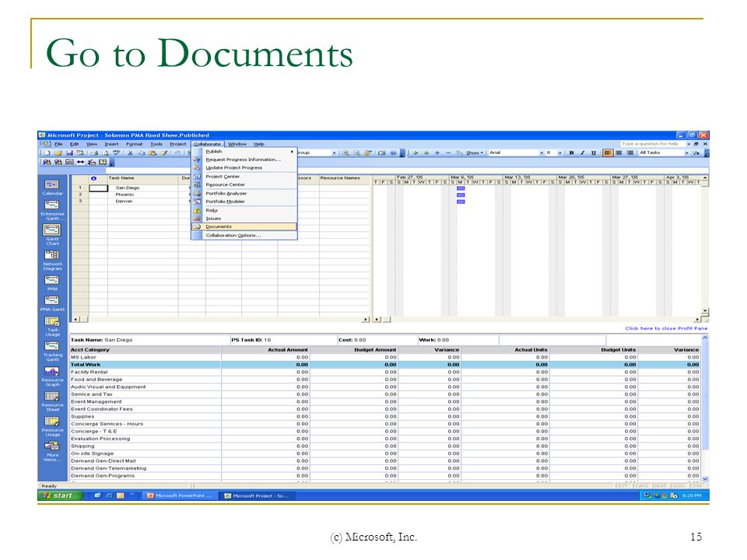This screenshot has height=560, width=747.
Task: Click the Hide Subtasks minus icon
Action: click(x=448, y=153)
